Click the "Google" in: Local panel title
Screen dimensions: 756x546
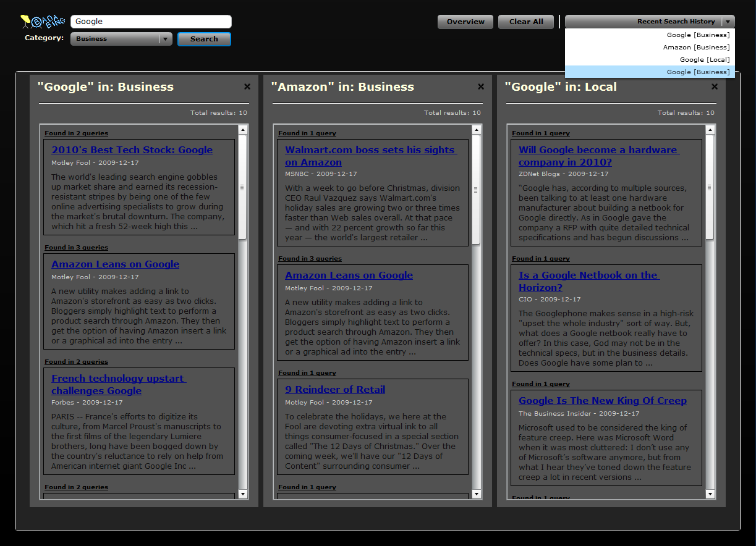(561, 87)
